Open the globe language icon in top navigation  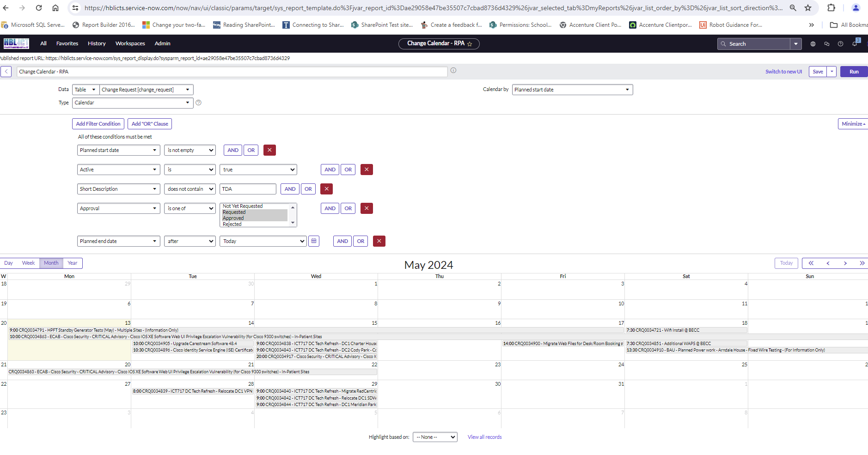[813, 43]
